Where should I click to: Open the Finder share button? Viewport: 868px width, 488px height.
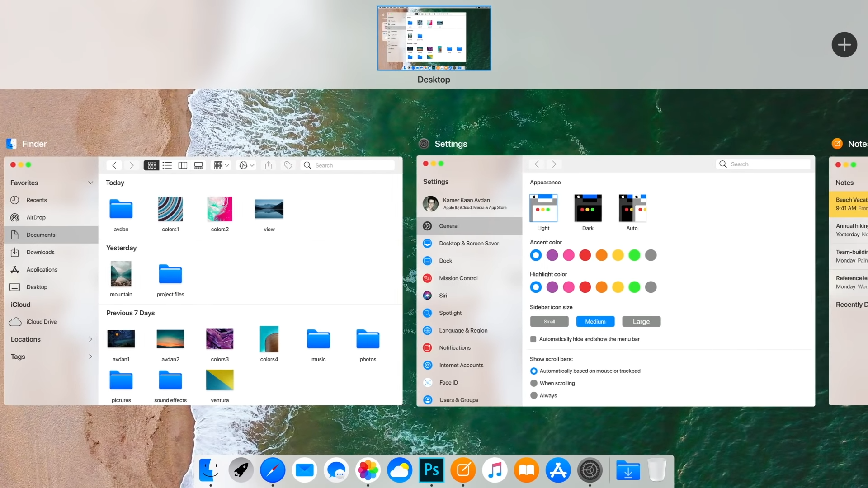point(268,165)
